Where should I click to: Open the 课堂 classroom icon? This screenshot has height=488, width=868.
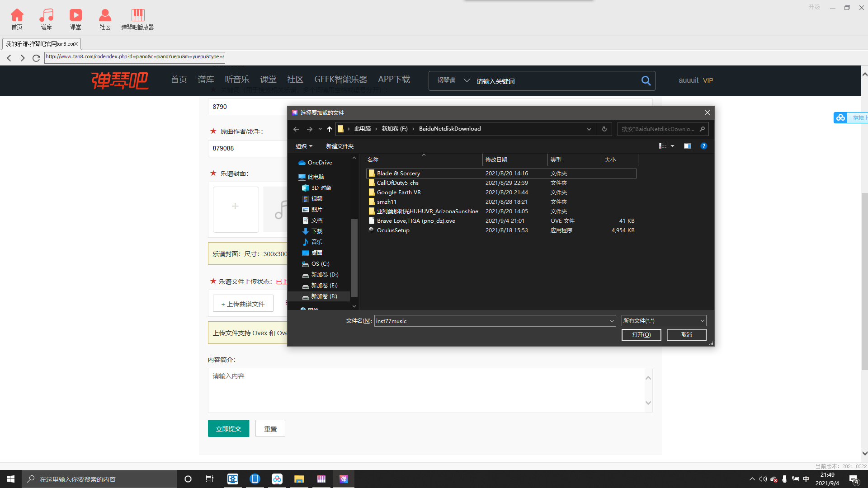(x=75, y=19)
